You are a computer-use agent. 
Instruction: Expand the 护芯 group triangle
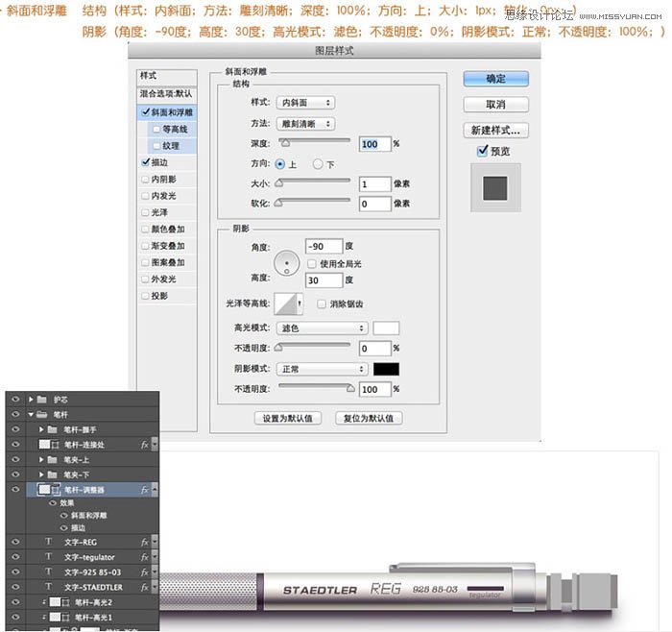[31, 400]
